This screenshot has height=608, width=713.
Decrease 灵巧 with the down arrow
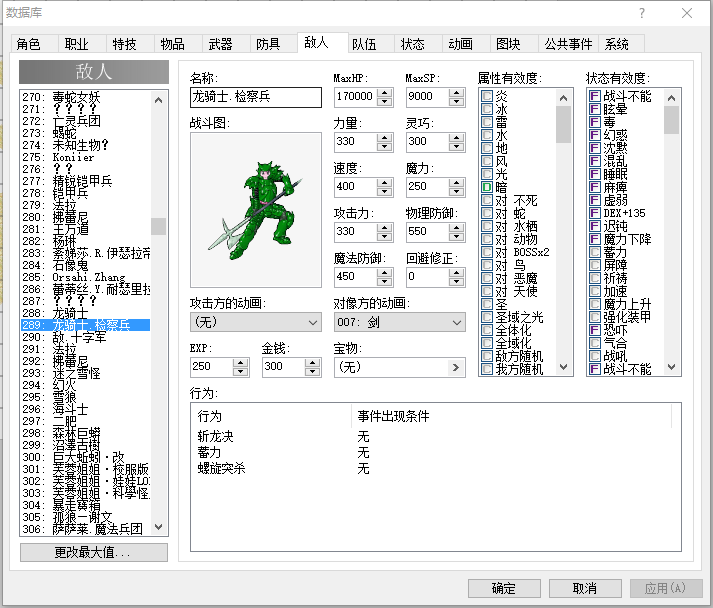[x=457, y=146]
